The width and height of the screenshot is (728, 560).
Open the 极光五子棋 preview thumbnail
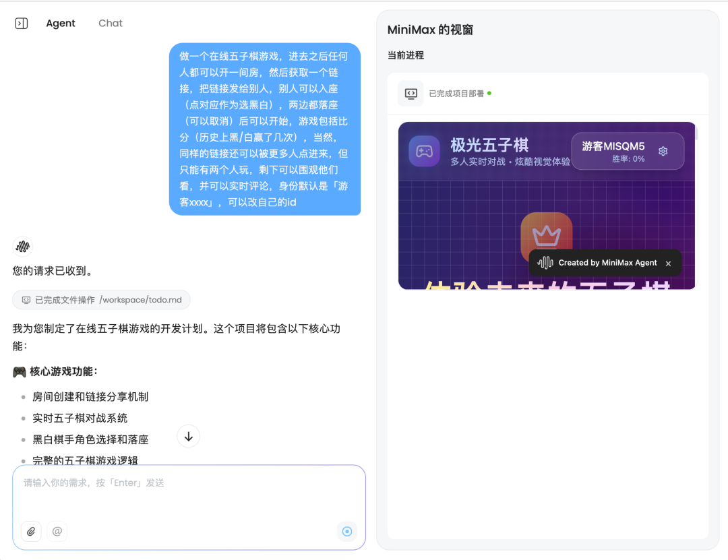pos(547,206)
